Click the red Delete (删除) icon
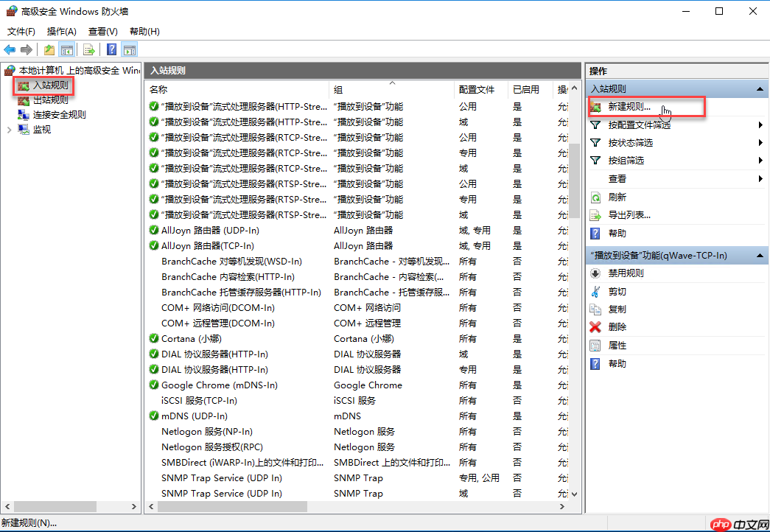This screenshot has height=532, width=770. point(595,326)
